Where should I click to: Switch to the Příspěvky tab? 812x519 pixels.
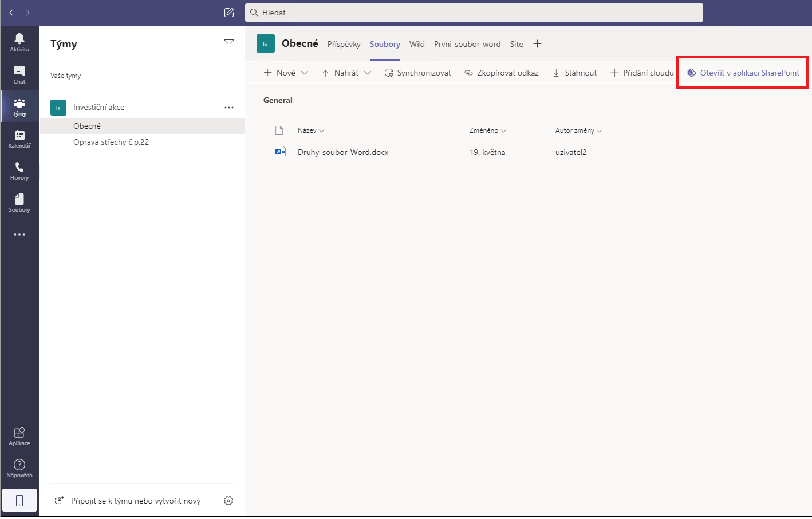344,44
